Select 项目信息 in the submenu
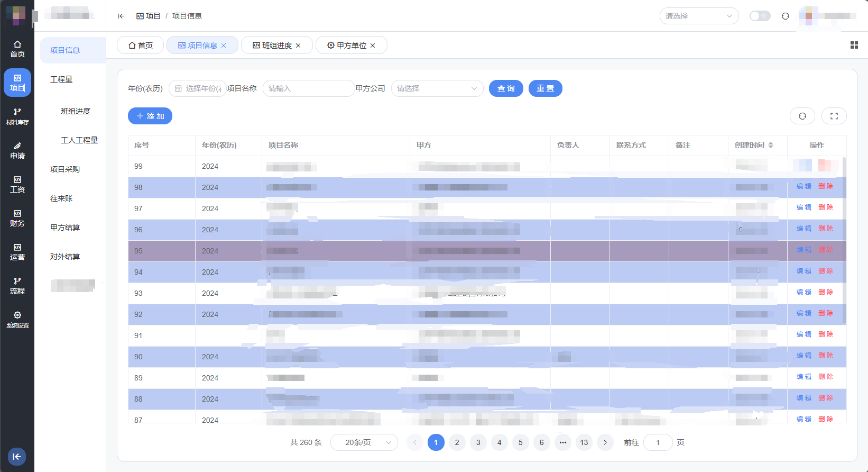This screenshot has height=472, width=868. click(72, 50)
